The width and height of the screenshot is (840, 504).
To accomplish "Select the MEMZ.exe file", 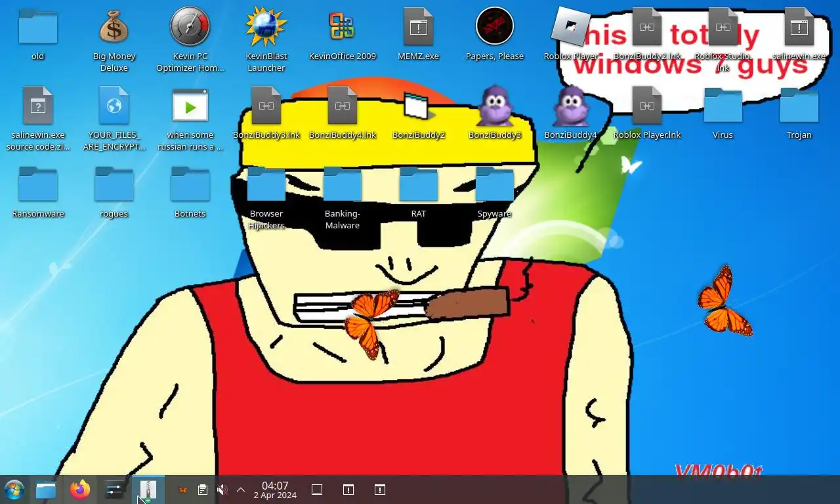I will pyautogui.click(x=419, y=26).
